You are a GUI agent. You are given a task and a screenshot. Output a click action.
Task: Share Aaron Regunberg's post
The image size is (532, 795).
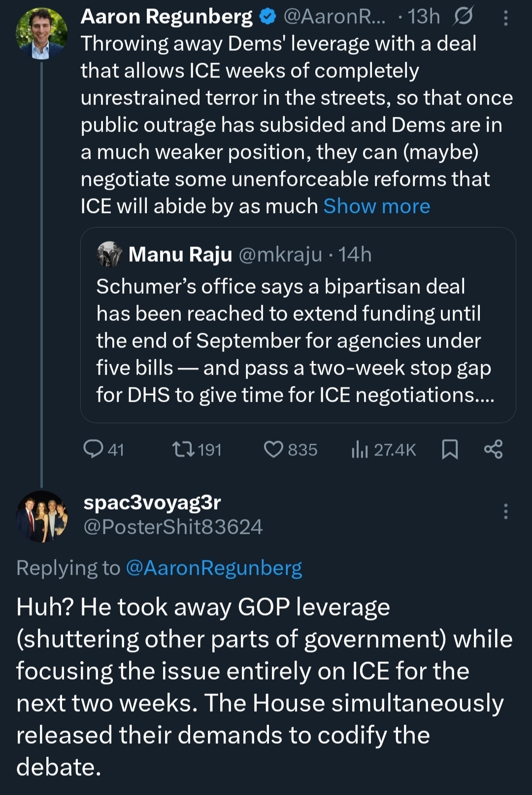(x=493, y=449)
